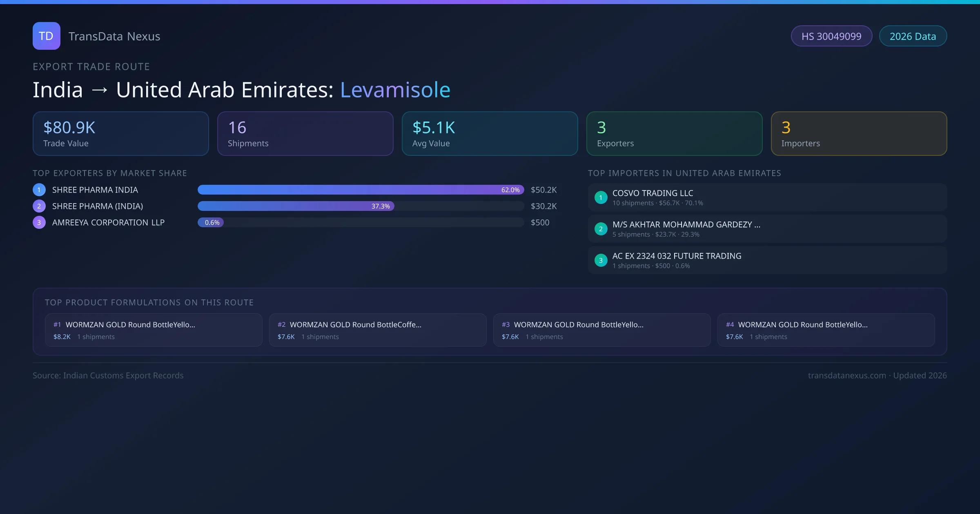
Task: Select the $80.9K Trade Value card
Action: point(120,134)
